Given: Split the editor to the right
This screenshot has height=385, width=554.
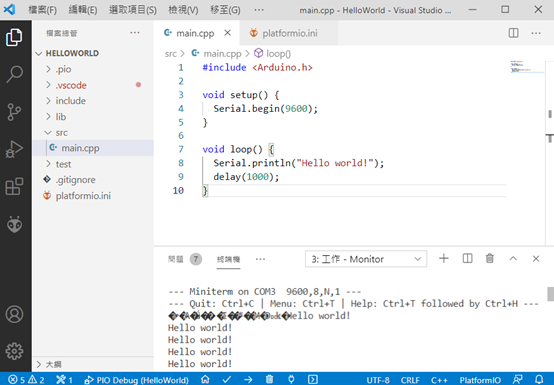Looking at the screenshot, I should click(513, 33).
